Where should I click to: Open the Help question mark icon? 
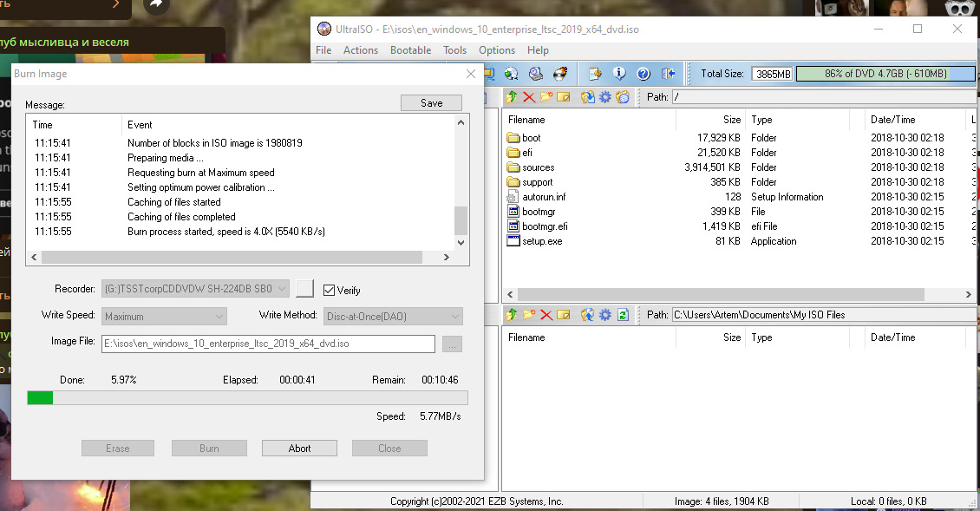(x=644, y=74)
